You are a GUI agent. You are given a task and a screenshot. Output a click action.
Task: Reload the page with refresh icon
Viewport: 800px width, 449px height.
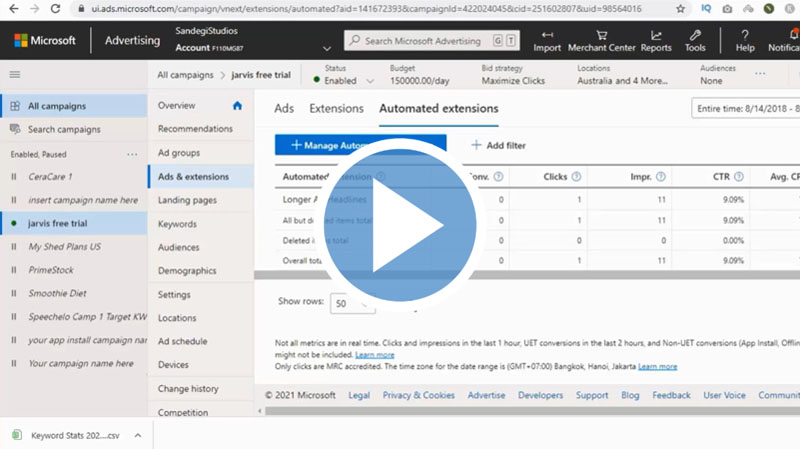[x=55, y=9]
